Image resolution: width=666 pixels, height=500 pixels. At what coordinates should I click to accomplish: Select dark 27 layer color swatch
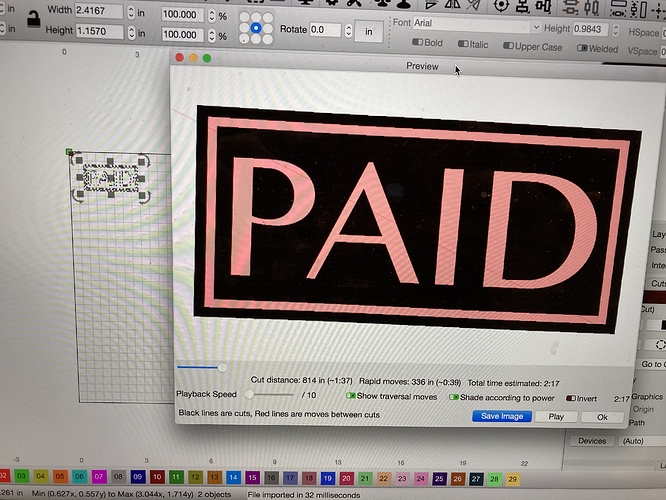476,479
